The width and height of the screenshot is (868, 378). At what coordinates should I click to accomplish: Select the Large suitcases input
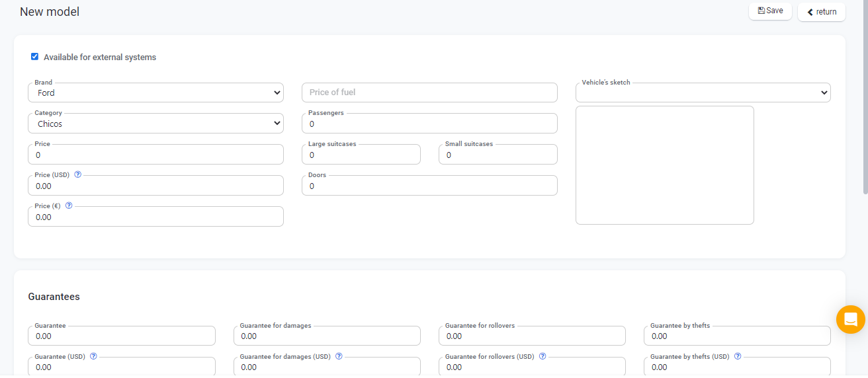point(361,155)
